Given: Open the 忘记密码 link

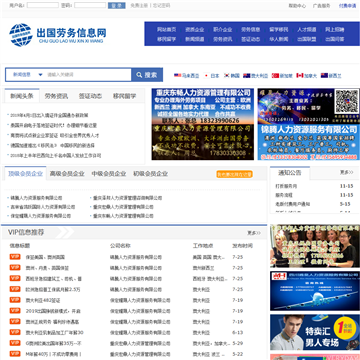Looking at the screenshot, I should pos(161,6).
